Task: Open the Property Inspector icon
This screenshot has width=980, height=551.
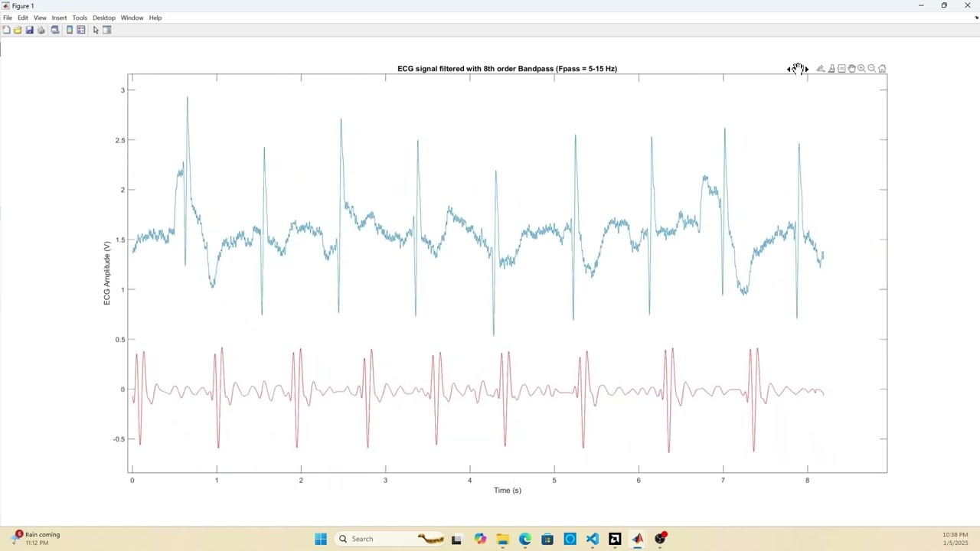Action: tap(107, 30)
